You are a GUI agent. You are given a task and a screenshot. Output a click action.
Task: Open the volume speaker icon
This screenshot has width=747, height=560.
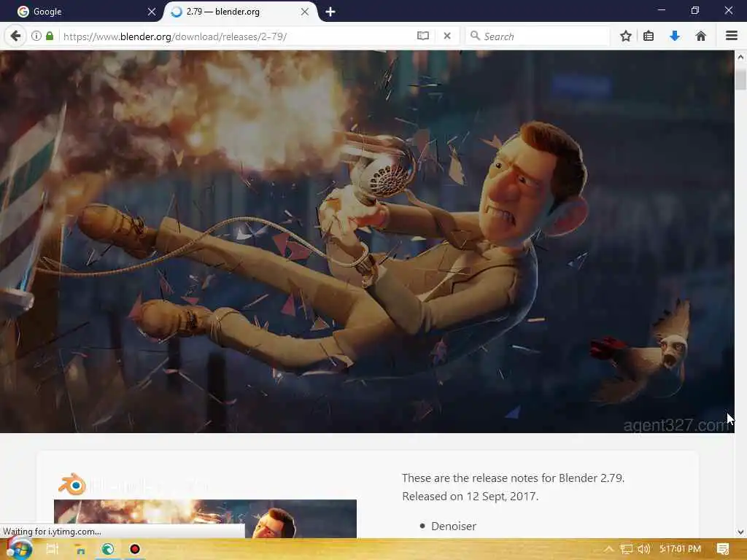click(643, 549)
